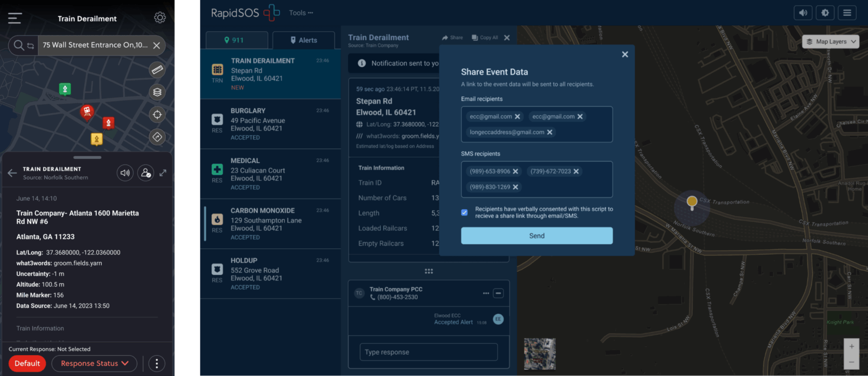
Task: Expand the alert panel with diagonal arrows icon
Action: click(x=163, y=173)
